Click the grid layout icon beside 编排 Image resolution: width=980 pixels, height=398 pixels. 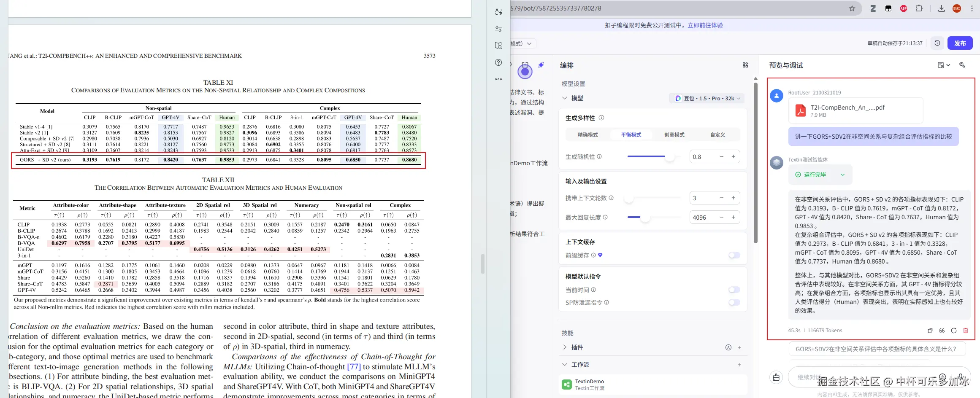(x=745, y=65)
